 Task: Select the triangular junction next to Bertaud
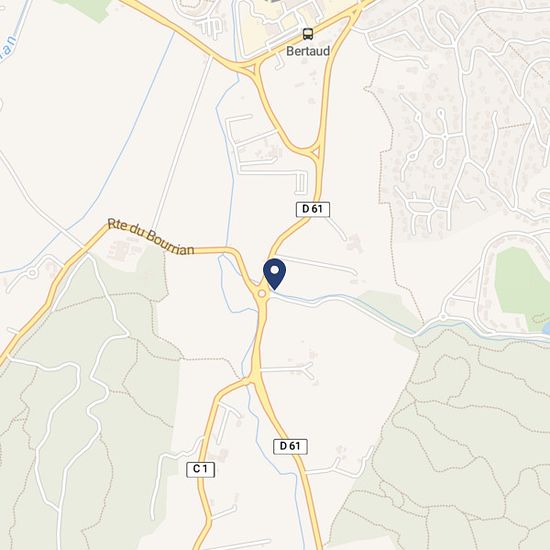[255, 68]
